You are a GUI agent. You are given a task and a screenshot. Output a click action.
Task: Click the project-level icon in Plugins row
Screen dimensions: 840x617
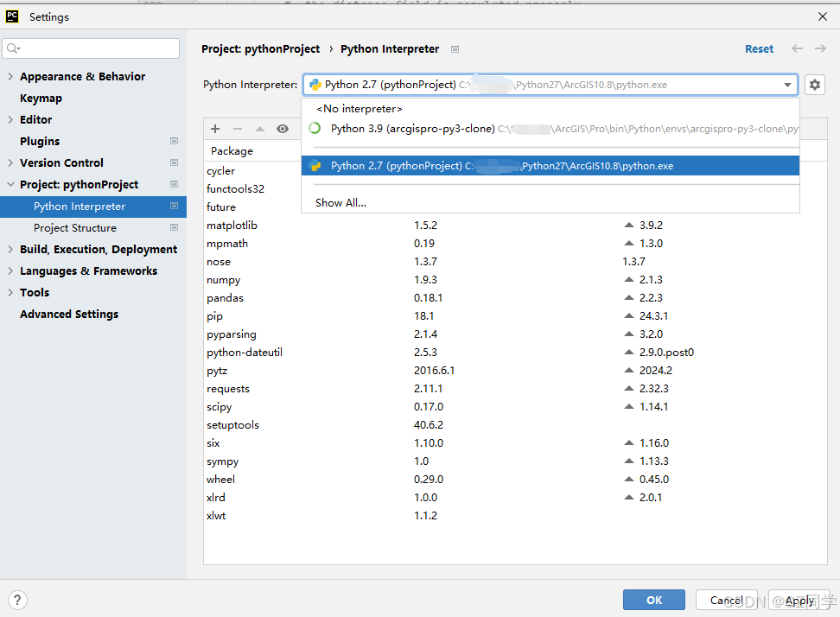point(174,141)
